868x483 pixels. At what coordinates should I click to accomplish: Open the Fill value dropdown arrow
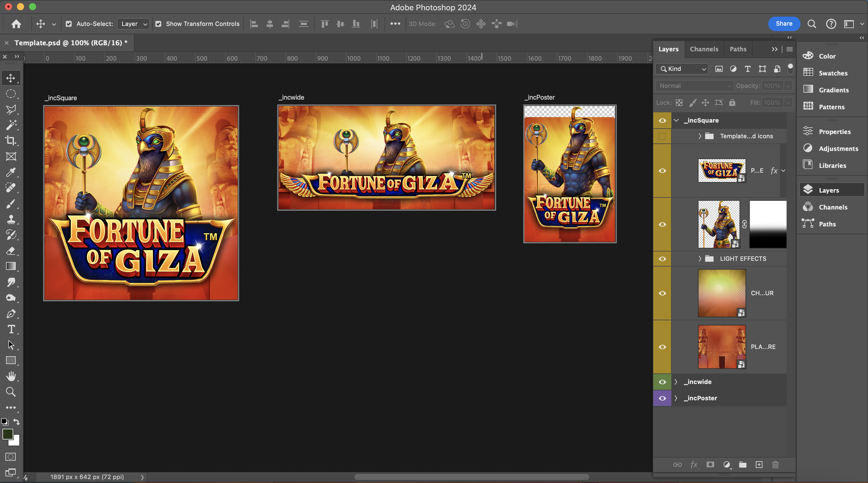tap(788, 103)
